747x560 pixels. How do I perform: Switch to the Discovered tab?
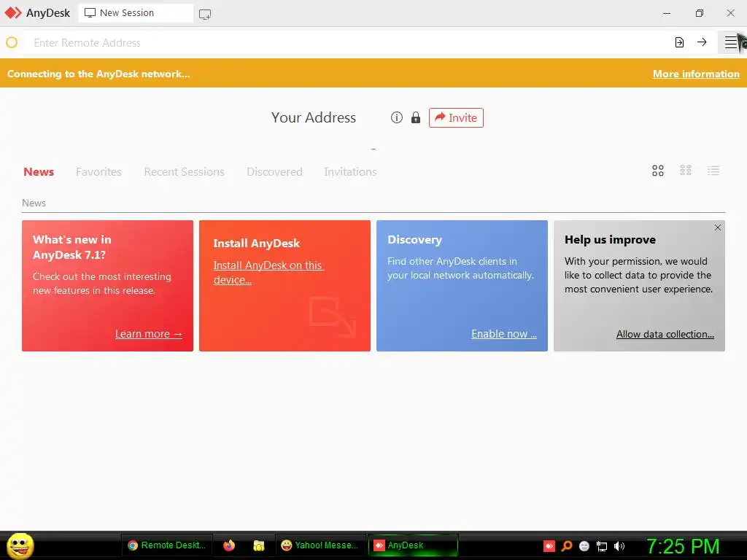point(274,172)
